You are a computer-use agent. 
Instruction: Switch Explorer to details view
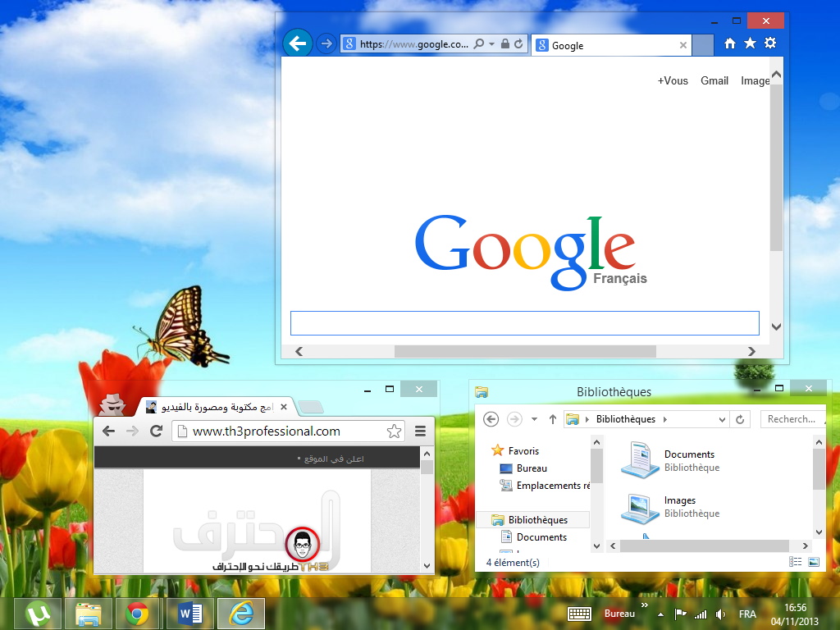click(795, 562)
